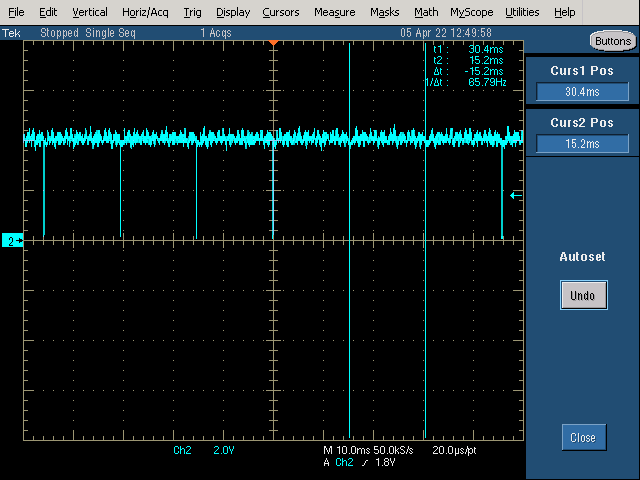This screenshot has width=640, height=480.
Task: Click the Autoset Undo button
Action: pyautogui.click(x=583, y=295)
